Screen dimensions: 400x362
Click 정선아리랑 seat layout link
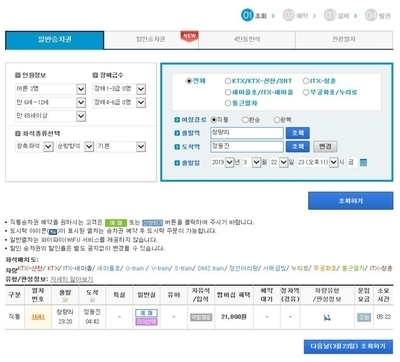(x=243, y=268)
